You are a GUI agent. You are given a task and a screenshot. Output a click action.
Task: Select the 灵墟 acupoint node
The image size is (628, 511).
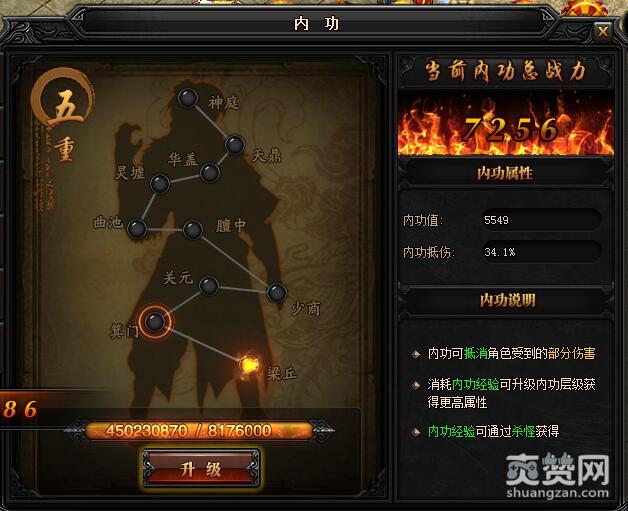pyautogui.click(x=160, y=184)
